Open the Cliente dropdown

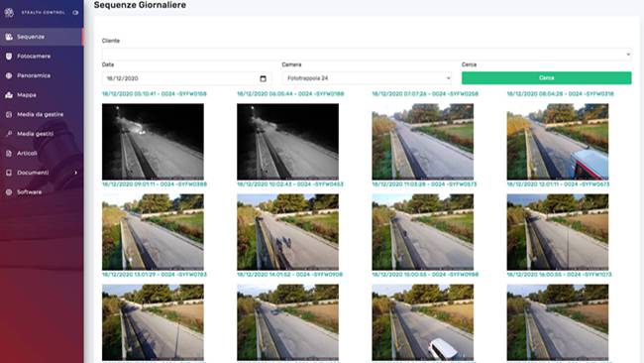tap(367, 54)
